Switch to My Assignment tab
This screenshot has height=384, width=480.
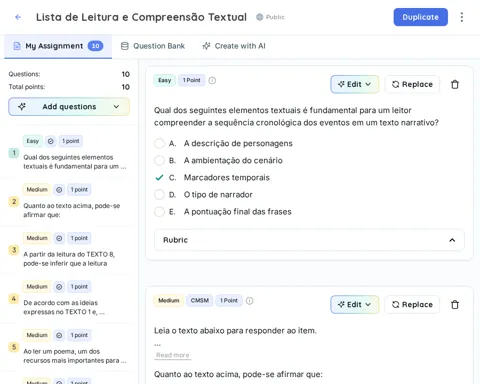58,46
